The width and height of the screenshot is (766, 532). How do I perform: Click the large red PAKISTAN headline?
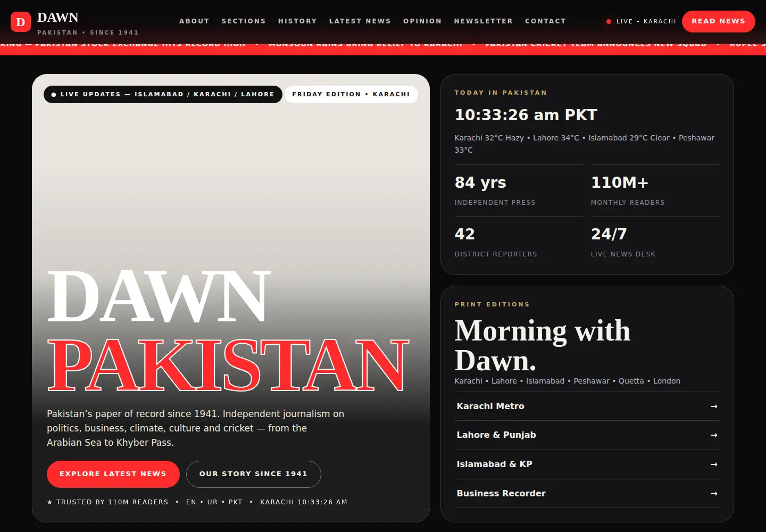pos(228,365)
